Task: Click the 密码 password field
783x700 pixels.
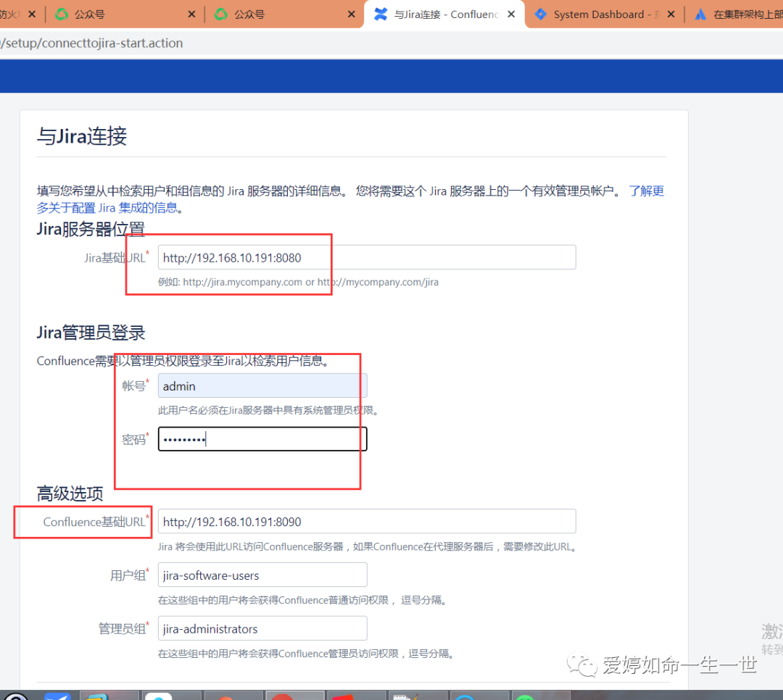Action: (x=262, y=439)
